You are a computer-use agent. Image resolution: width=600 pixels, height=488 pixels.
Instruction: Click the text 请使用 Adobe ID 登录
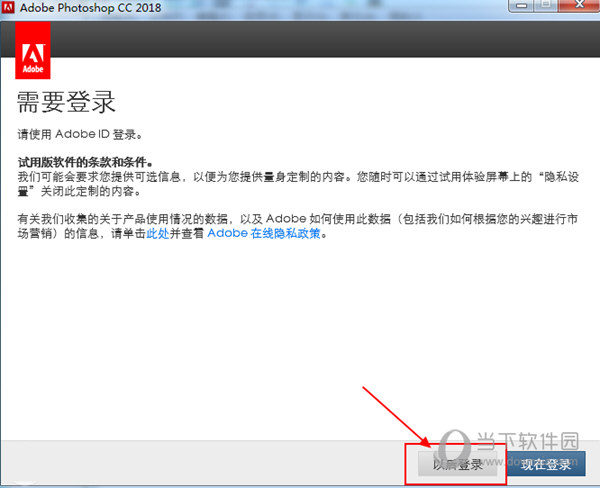80,134
